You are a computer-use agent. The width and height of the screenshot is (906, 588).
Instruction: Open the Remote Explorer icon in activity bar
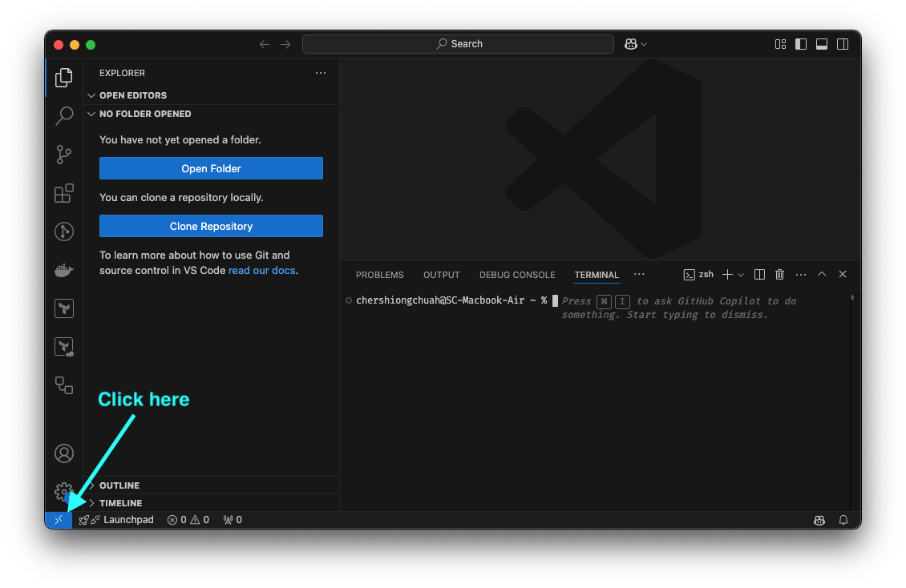(64, 385)
